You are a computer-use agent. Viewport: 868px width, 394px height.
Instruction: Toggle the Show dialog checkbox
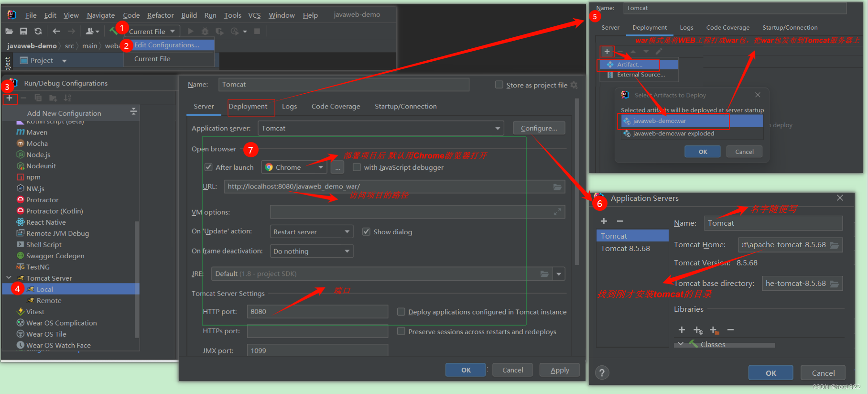[x=366, y=231]
